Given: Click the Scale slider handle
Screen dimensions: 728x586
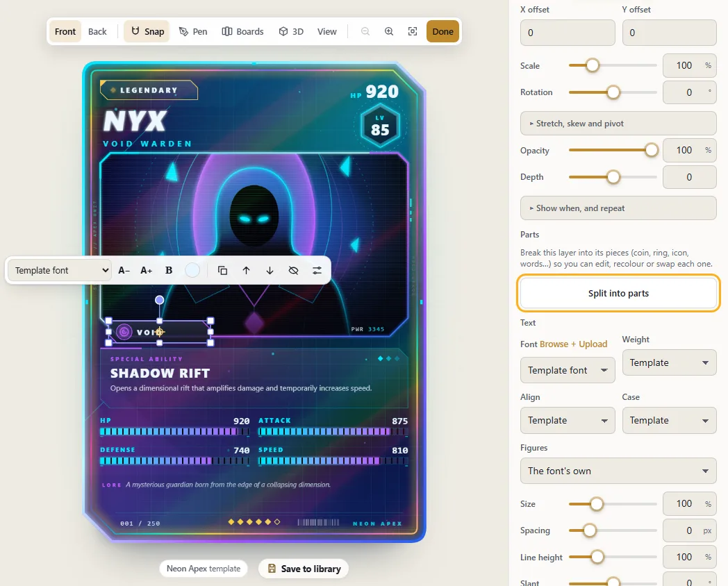Looking at the screenshot, I should [x=593, y=65].
